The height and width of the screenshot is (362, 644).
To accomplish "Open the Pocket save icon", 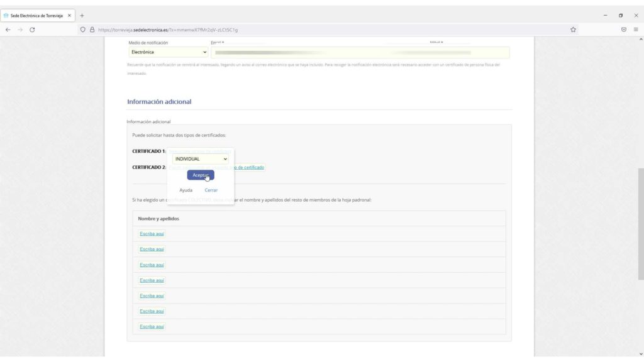I will tap(623, 30).
